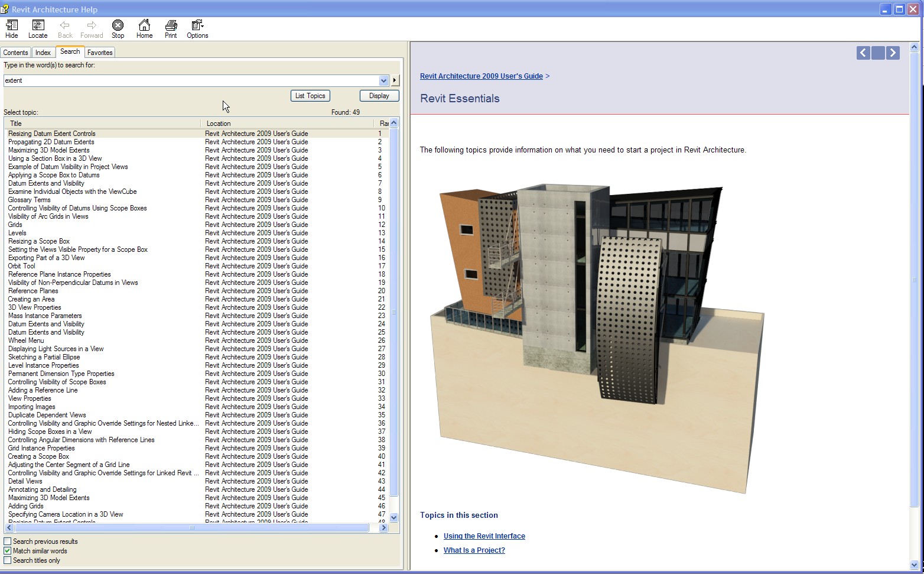Toggle Search previous results checkbox
This screenshot has height=574, width=924.
(x=8, y=541)
